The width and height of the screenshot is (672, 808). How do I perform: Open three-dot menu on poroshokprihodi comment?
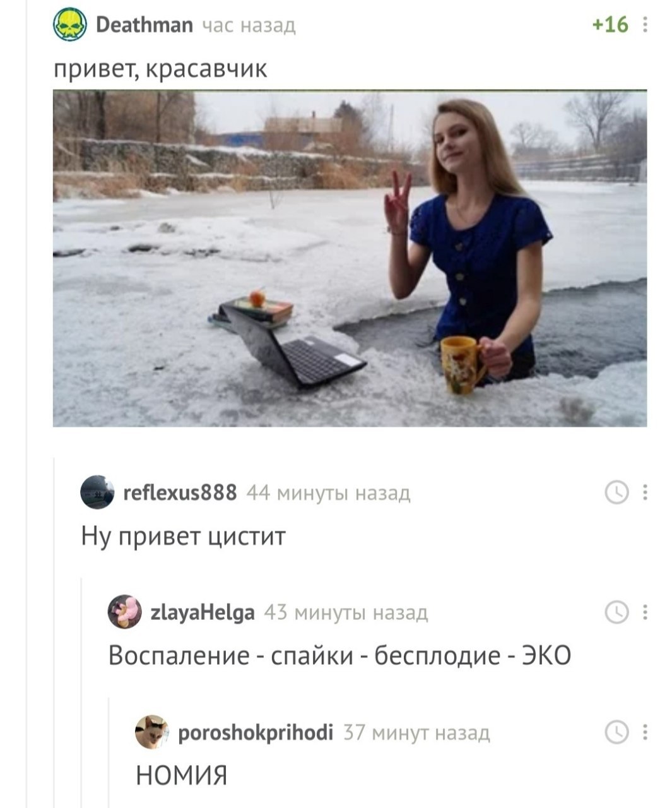point(644,732)
